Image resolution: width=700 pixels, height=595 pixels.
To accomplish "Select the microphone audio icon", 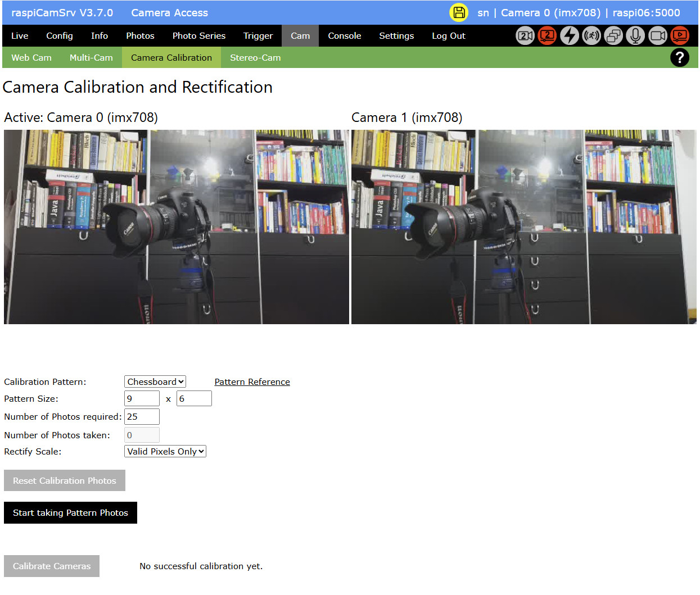I will tap(635, 35).
